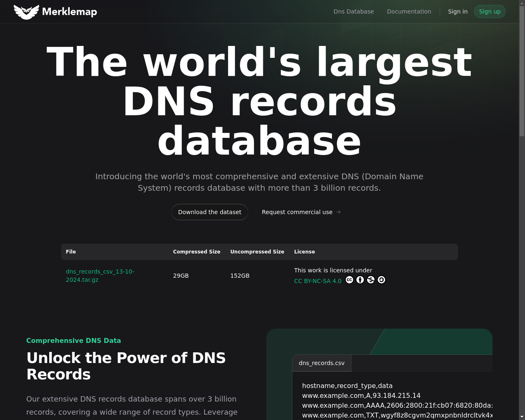
Task: Open the Dns Database menu item
Action: coord(354,11)
